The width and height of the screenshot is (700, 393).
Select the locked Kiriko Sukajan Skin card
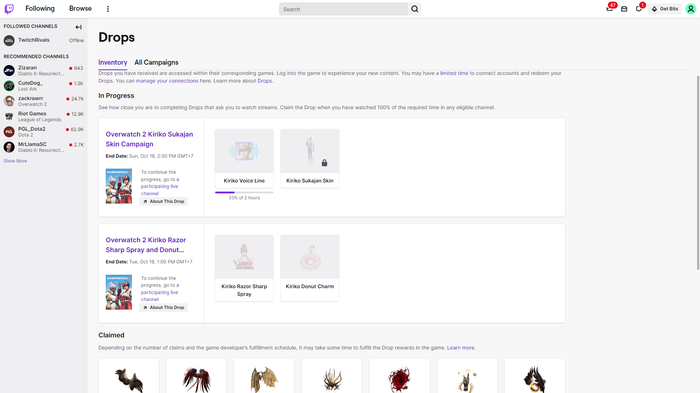[310, 158]
